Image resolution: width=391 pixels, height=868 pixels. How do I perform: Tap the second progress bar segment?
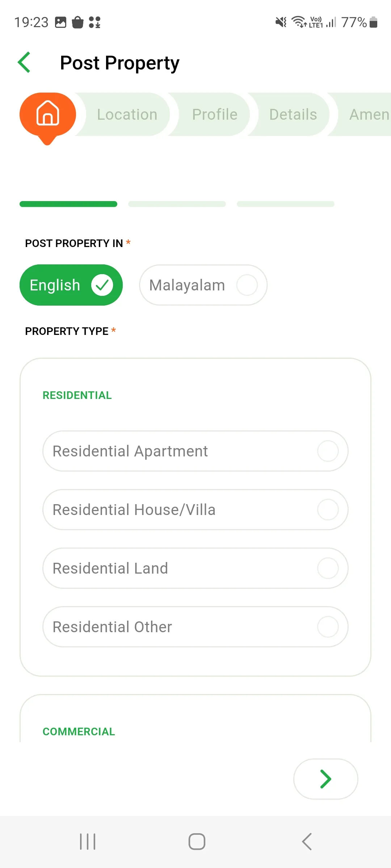177,204
